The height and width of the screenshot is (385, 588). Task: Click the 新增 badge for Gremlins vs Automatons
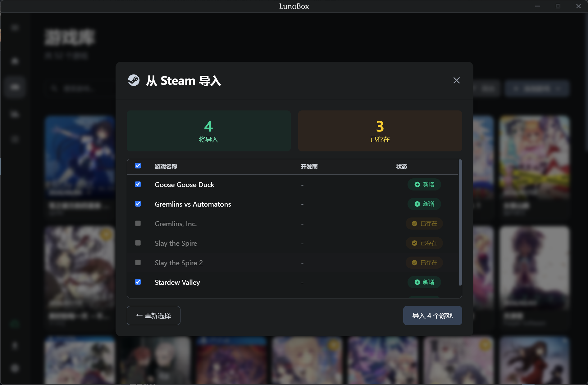424,204
